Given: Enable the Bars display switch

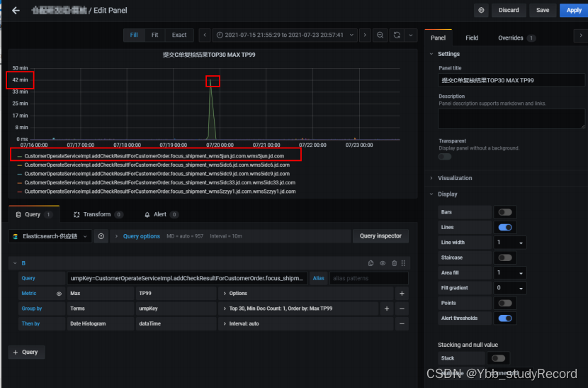Looking at the screenshot, I should click(504, 212).
